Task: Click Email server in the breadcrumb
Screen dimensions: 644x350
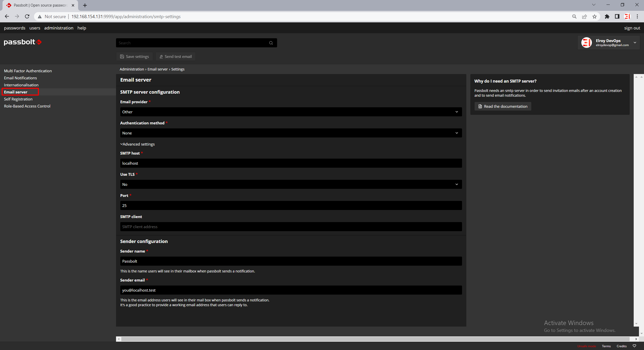Action: 158,69
